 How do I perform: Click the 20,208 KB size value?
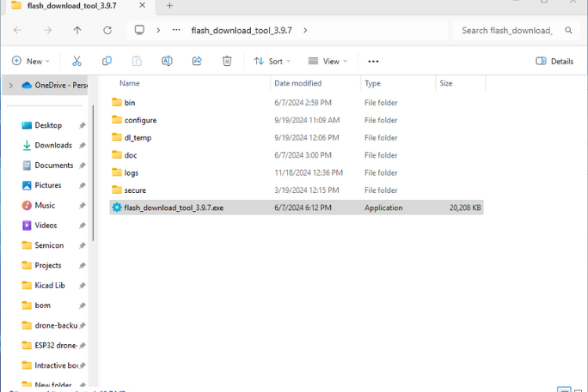pyautogui.click(x=465, y=208)
